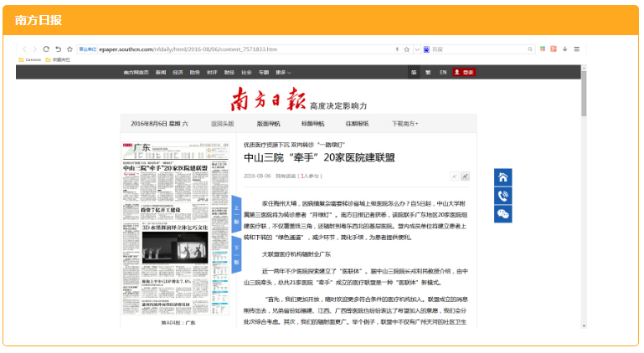Click 返回头版 in the paper toolbar
The height and width of the screenshot is (353, 644).
pos(222,124)
